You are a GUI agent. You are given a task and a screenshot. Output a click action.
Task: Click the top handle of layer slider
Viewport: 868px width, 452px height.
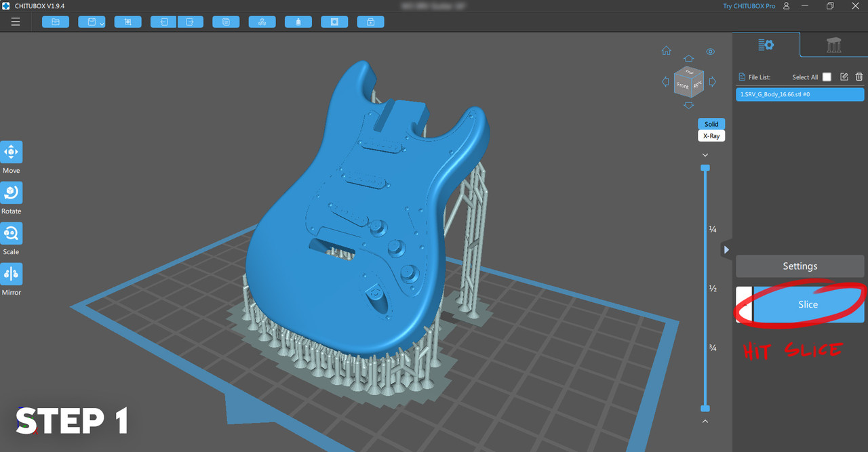pos(705,167)
